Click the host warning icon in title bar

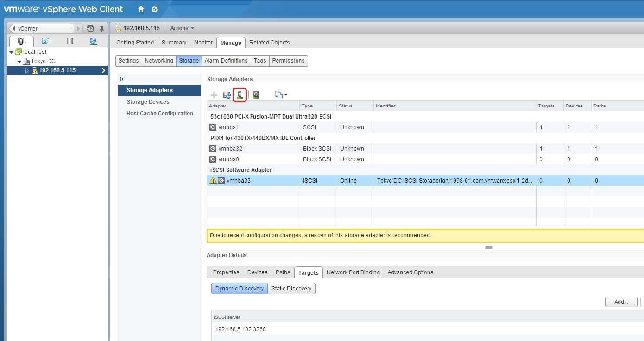[x=118, y=28]
